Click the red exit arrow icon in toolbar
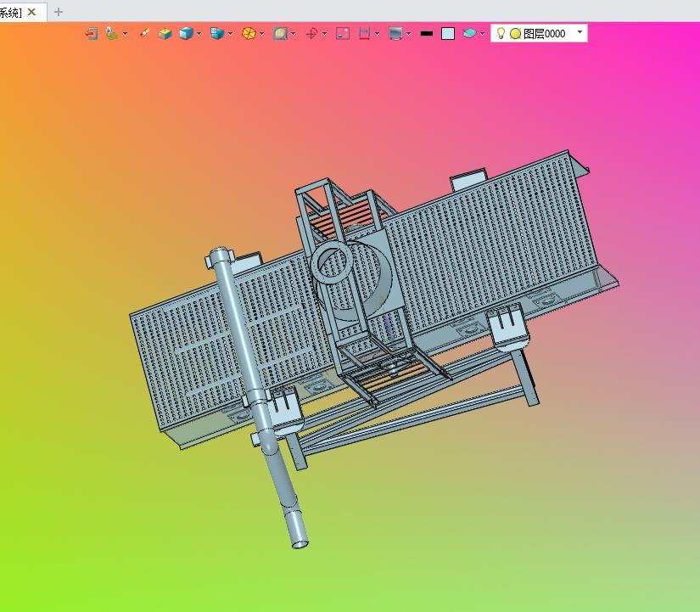This screenshot has height=612, width=700. (x=92, y=33)
